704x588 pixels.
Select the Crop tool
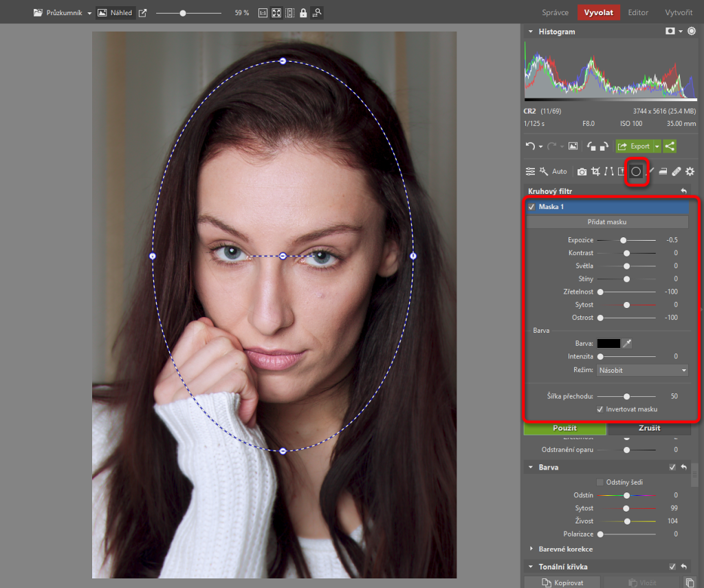pos(596,171)
